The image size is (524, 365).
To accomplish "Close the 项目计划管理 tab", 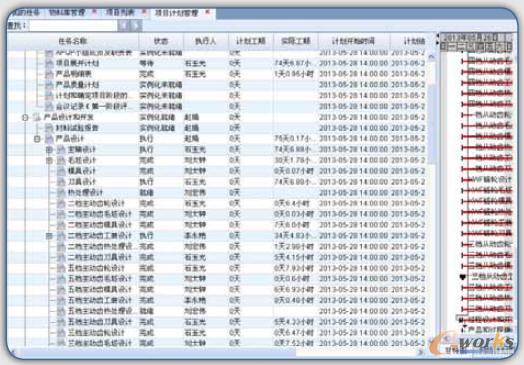I will coord(207,12).
